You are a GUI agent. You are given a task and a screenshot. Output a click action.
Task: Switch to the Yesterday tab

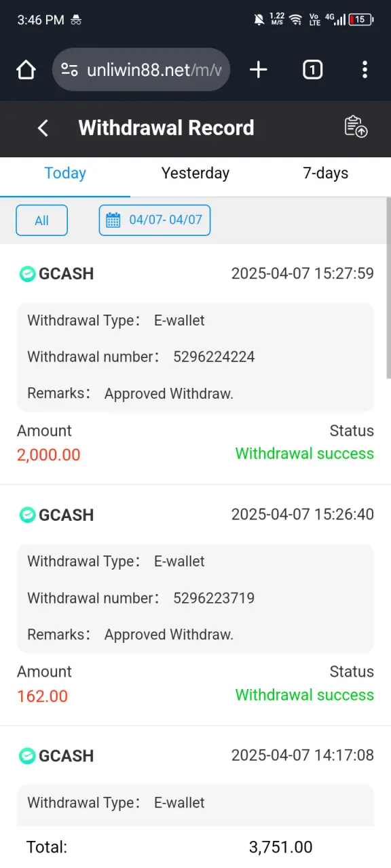(195, 174)
